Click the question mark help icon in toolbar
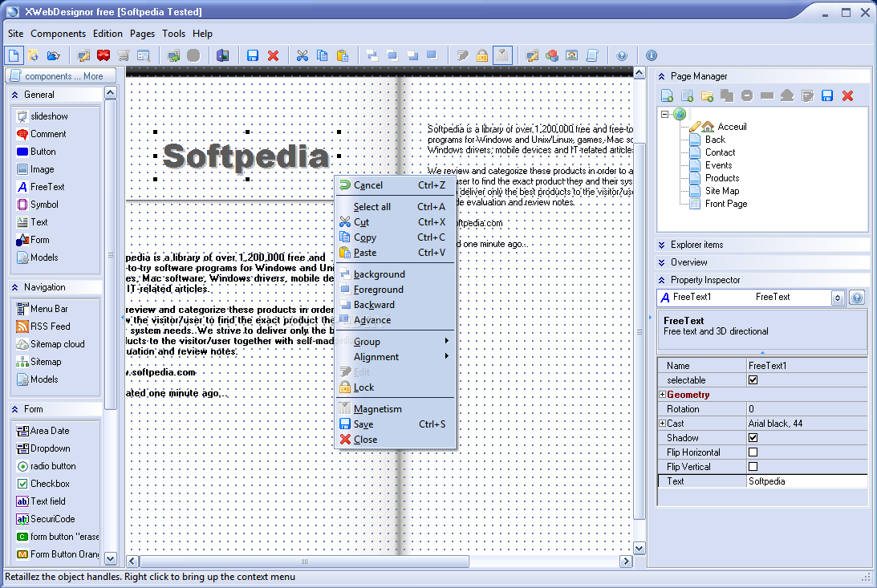This screenshot has width=877, height=588. pyautogui.click(x=622, y=55)
